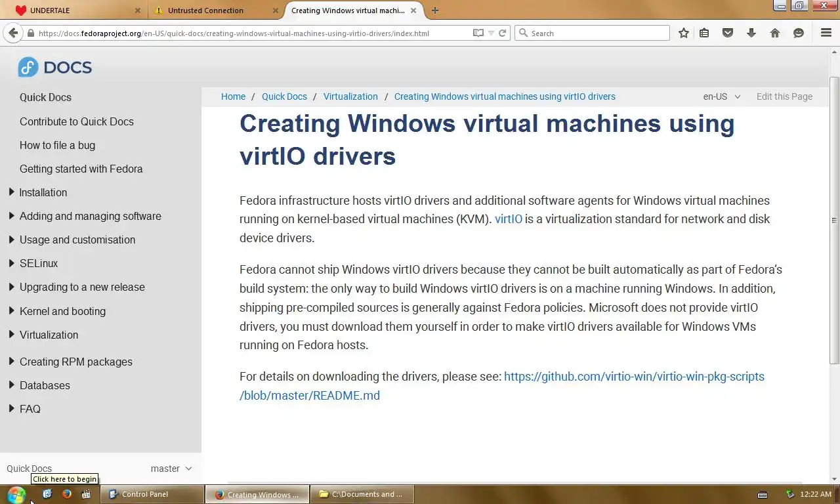The width and height of the screenshot is (840, 504).
Task: Expand Usage and customisation section
Action: pos(12,240)
